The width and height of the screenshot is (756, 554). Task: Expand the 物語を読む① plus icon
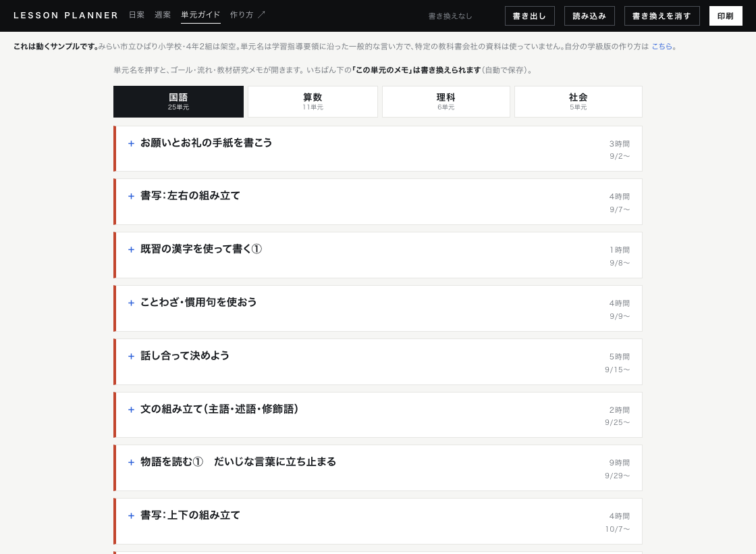tap(131, 462)
